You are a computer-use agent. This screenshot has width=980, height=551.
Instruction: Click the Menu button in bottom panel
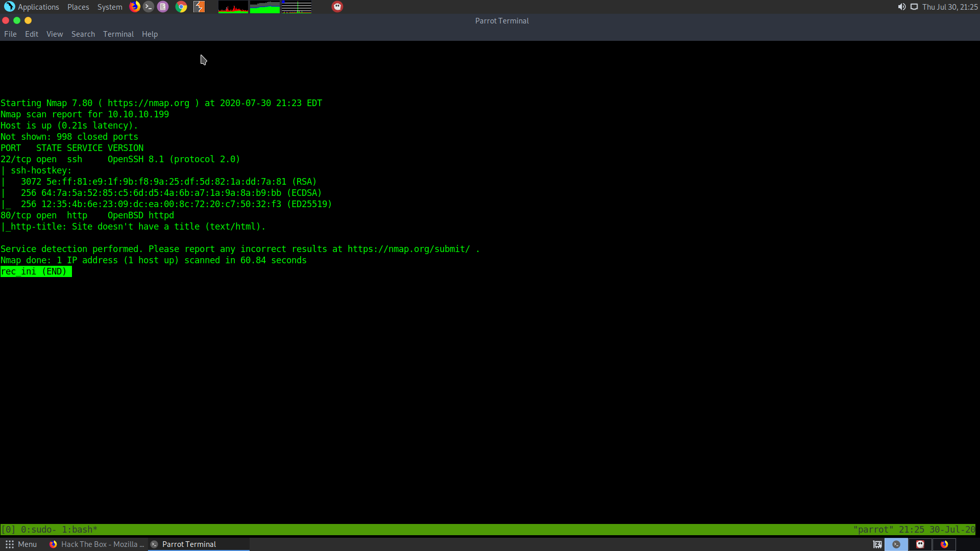(x=21, y=544)
